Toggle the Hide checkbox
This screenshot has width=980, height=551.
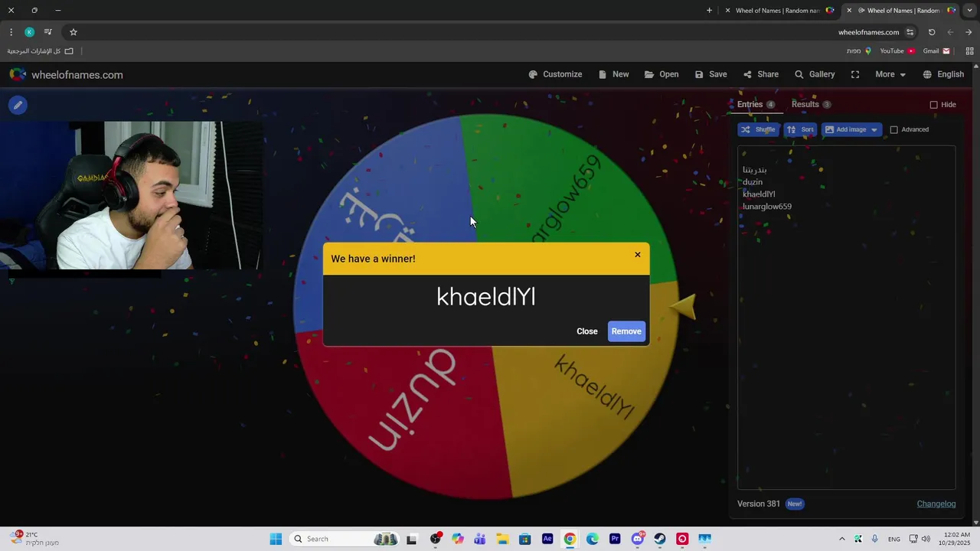click(x=933, y=105)
